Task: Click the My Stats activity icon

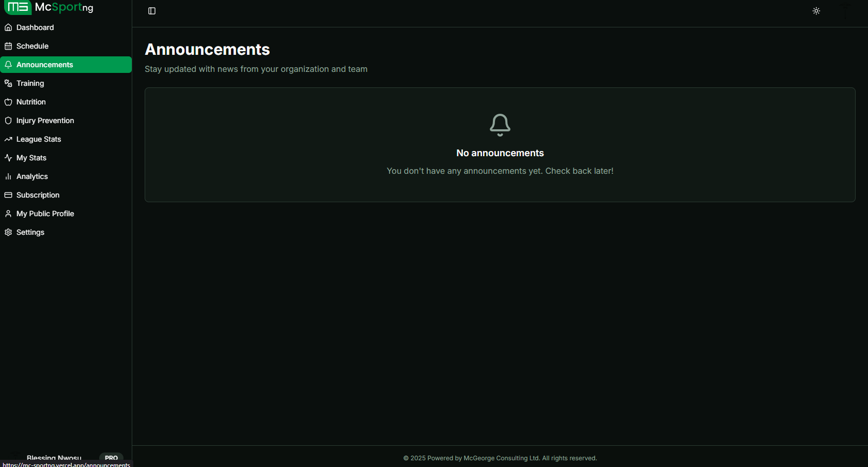Action: [x=8, y=158]
